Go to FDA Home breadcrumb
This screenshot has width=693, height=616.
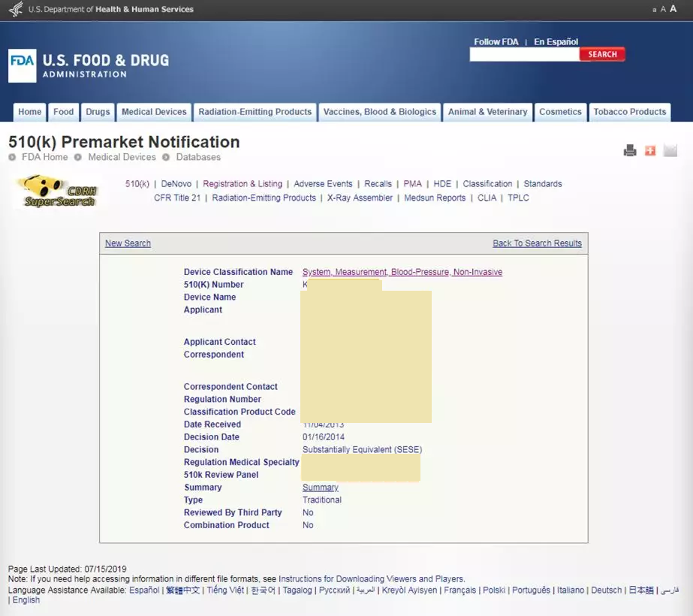44,157
